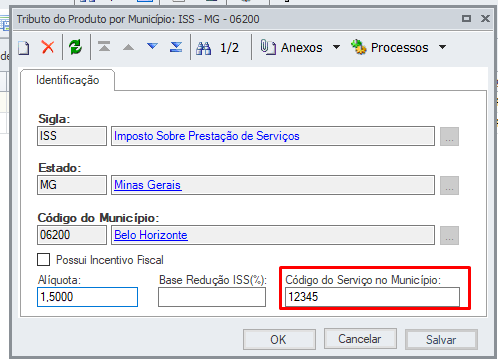Open search with binoculars icon
This screenshot has width=498, height=361.
[x=203, y=48]
